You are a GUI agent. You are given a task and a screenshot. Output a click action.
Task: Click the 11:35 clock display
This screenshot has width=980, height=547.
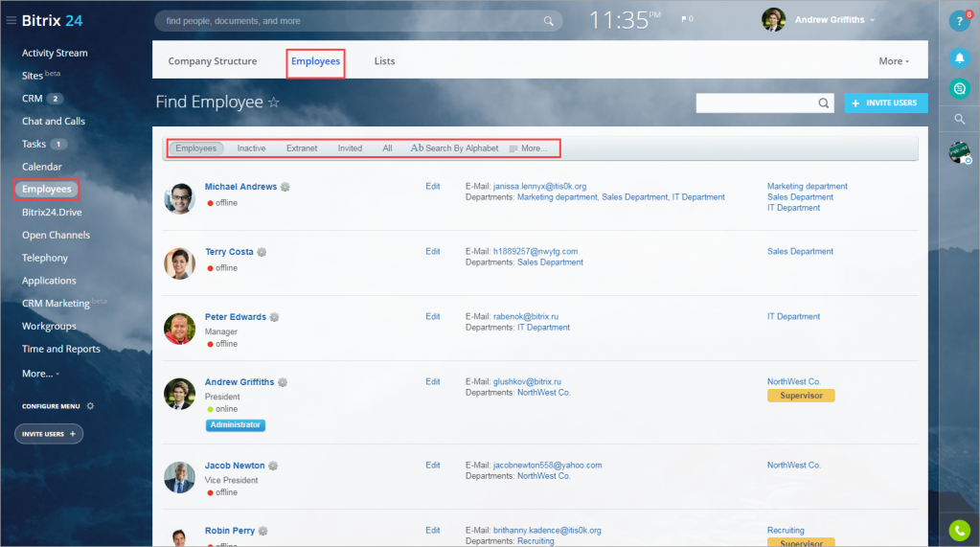(x=625, y=20)
